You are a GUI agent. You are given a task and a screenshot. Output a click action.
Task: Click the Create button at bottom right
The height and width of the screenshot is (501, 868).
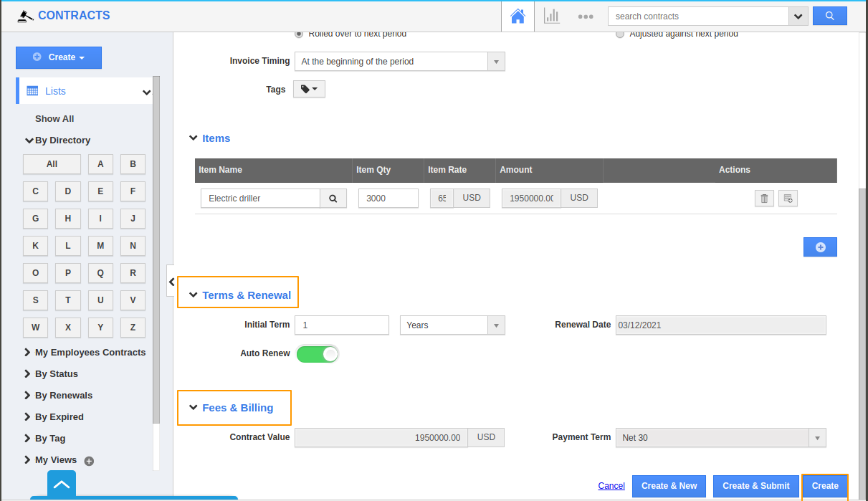point(825,486)
